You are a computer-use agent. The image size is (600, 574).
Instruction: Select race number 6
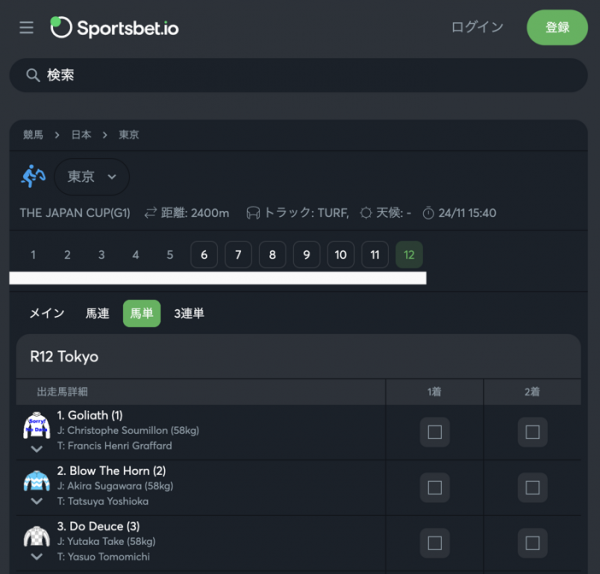[x=204, y=254]
